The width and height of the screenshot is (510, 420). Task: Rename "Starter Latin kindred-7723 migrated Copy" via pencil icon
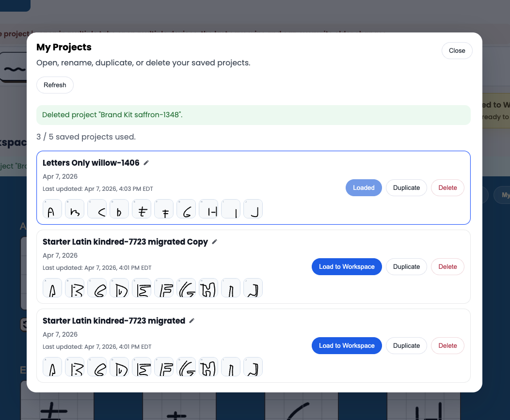coord(214,242)
